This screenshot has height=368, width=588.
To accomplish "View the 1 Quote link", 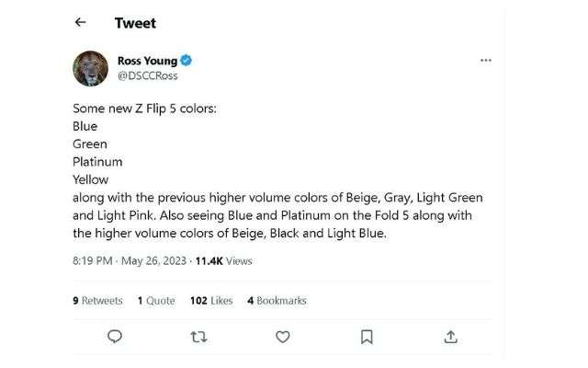I will click(x=156, y=300).
